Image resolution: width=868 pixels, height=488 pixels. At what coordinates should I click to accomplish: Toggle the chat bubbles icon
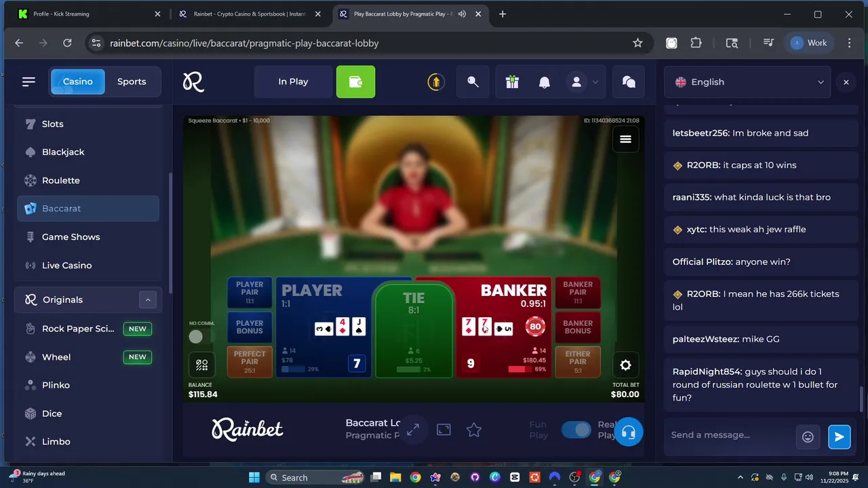coord(629,81)
